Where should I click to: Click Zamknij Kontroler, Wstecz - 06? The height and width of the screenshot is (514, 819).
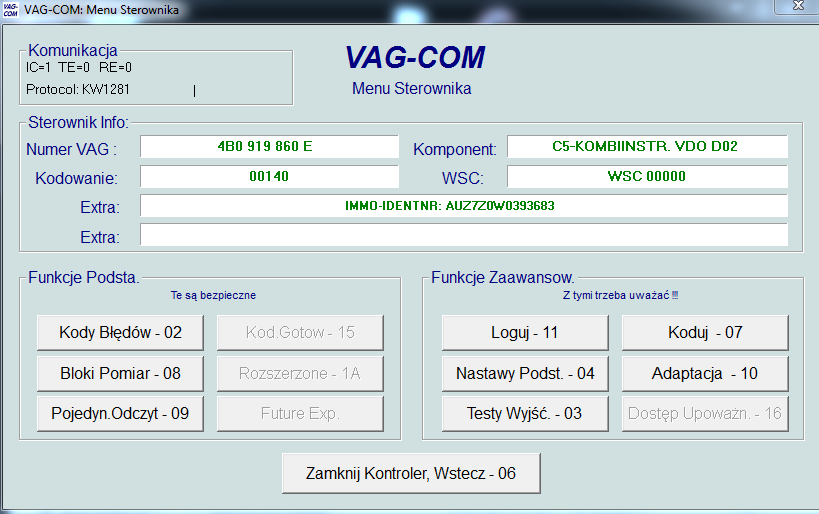pyautogui.click(x=411, y=473)
